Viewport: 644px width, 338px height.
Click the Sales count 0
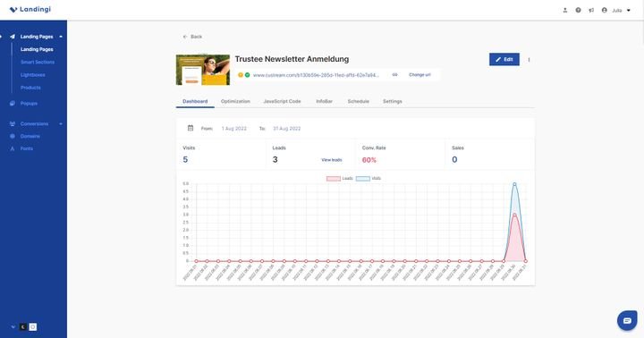point(454,159)
